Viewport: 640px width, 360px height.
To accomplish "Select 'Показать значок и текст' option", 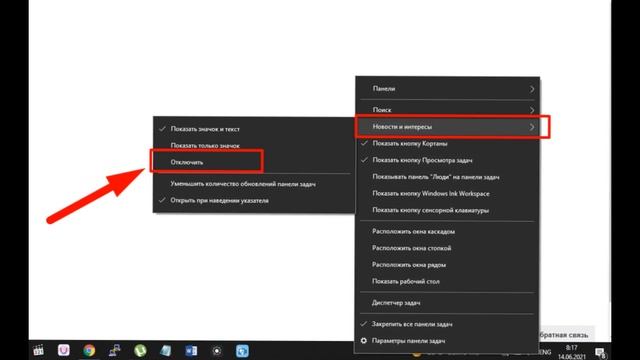I will tap(253, 129).
